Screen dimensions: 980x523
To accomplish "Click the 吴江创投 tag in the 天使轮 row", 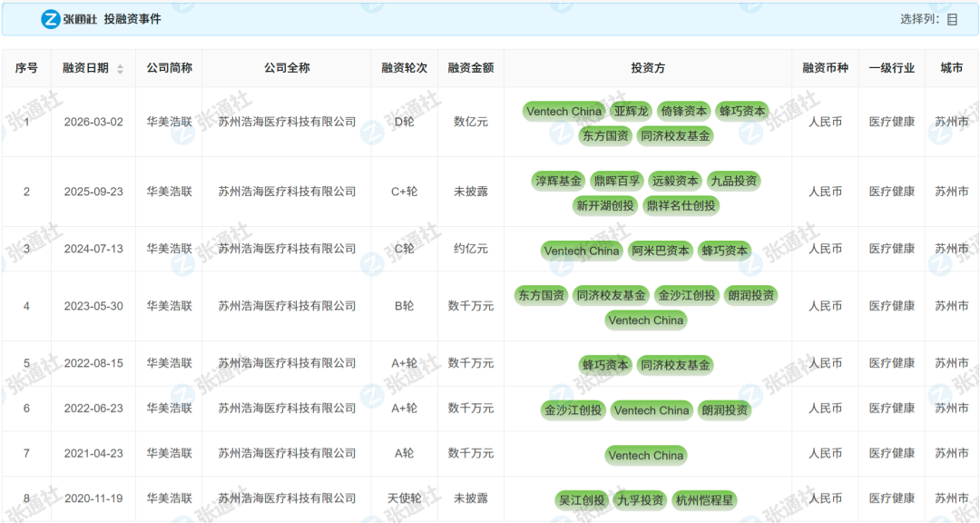I will [x=582, y=498].
